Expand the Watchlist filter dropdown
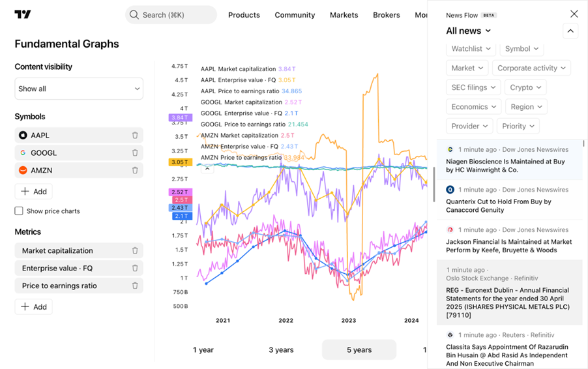The width and height of the screenshot is (588, 369). pos(471,49)
